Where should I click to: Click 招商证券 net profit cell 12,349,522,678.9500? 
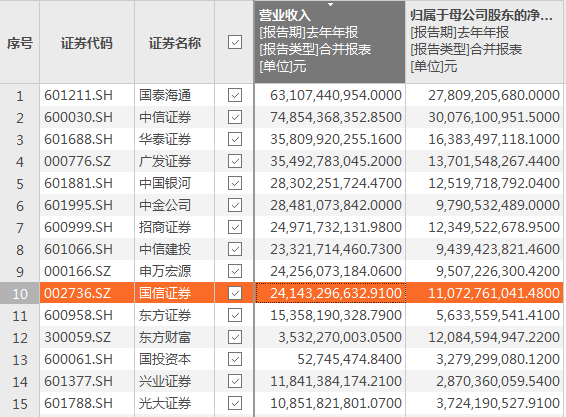coord(484,227)
